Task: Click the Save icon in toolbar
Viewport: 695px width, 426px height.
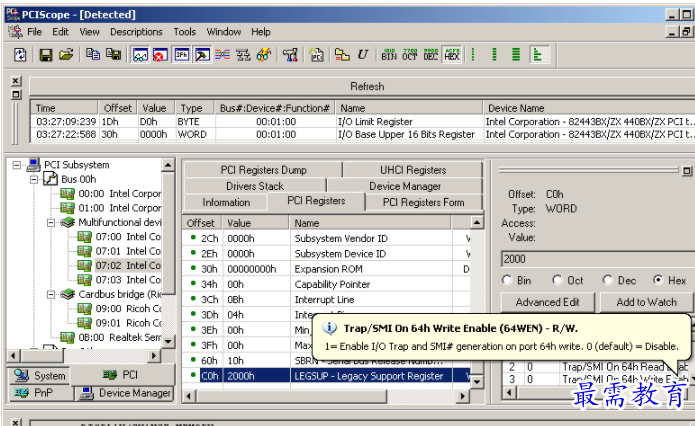Action: (x=46, y=55)
